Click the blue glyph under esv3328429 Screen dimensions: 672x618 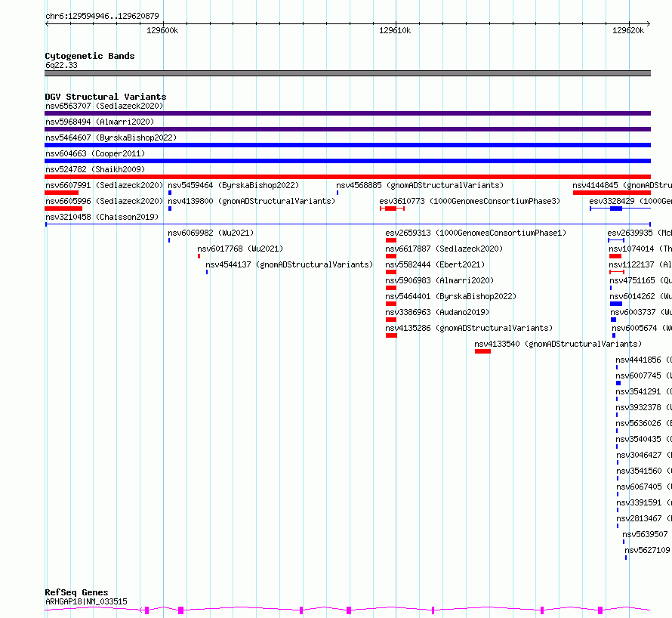(620, 209)
